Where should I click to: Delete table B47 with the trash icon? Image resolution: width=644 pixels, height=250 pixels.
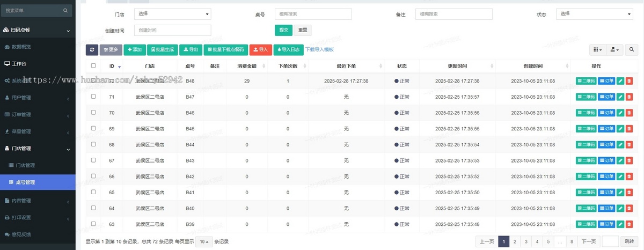click(630, 97)
